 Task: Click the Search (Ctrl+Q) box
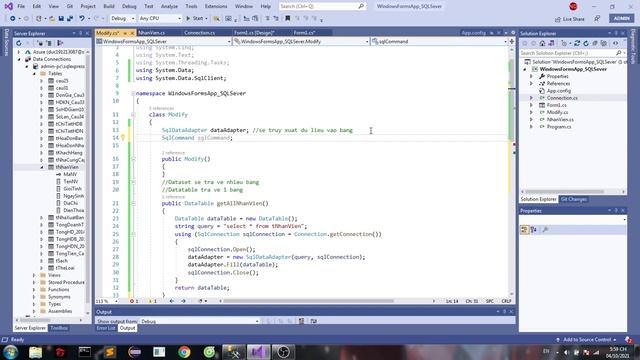pos(322,7)
